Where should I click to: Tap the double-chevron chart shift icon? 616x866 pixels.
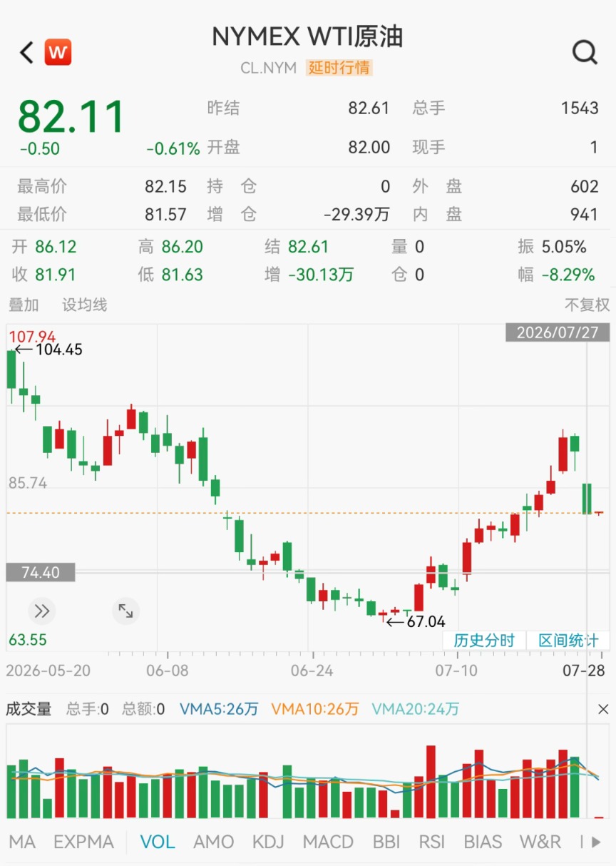[41, 611]
